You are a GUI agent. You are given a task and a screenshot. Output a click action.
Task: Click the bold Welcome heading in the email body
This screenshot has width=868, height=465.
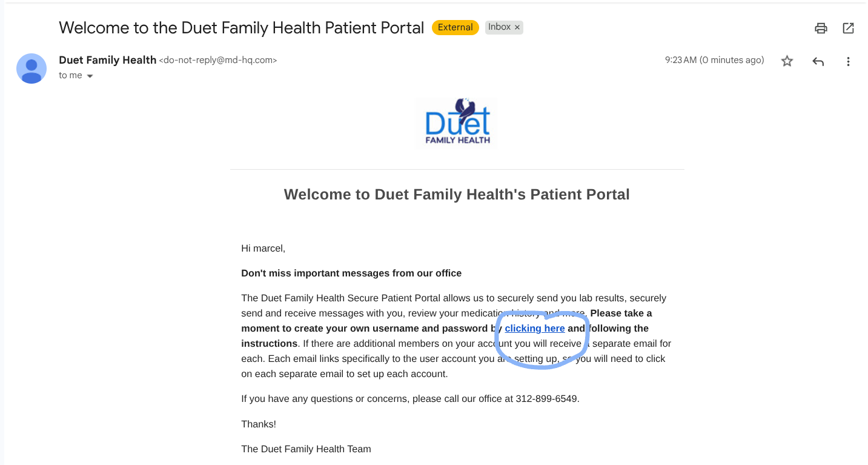[x=457, y=195]
